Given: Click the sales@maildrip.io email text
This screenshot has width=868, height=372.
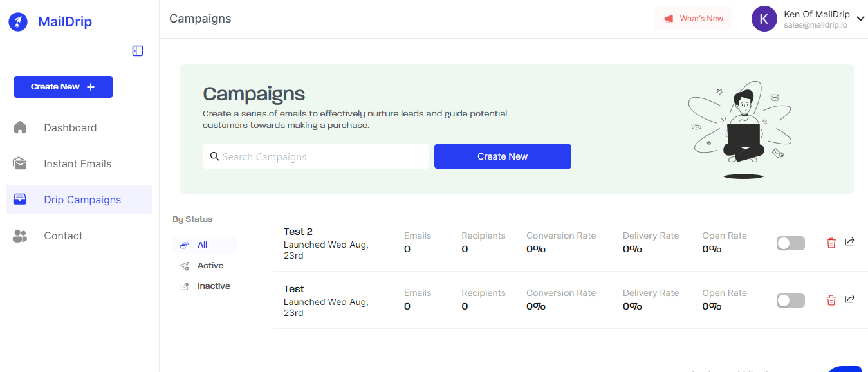Looking at the screenshot, I should click(x=815, y=25).
